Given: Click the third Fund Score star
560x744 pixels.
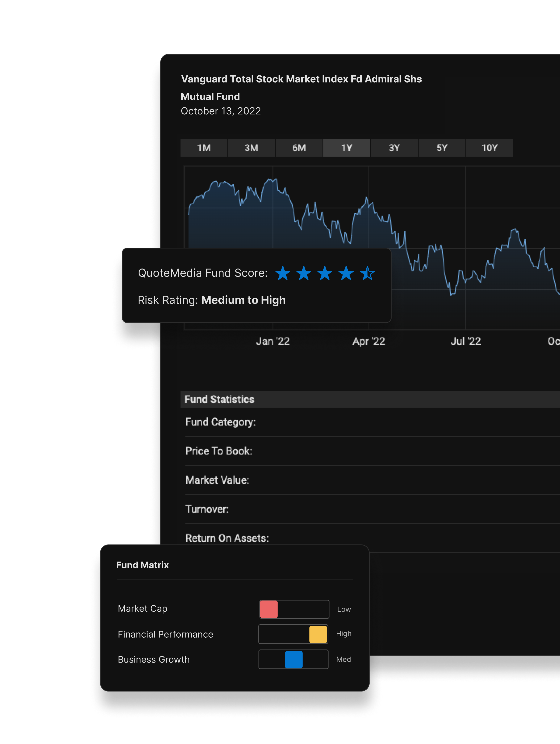Looking at the screenshot, I should (325, 273).
